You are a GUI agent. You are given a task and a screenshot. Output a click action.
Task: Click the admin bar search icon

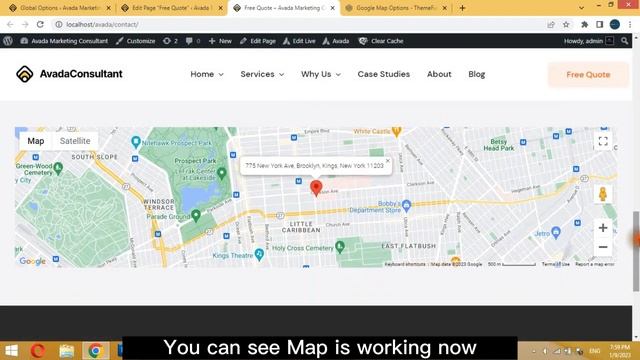point(624,41)
